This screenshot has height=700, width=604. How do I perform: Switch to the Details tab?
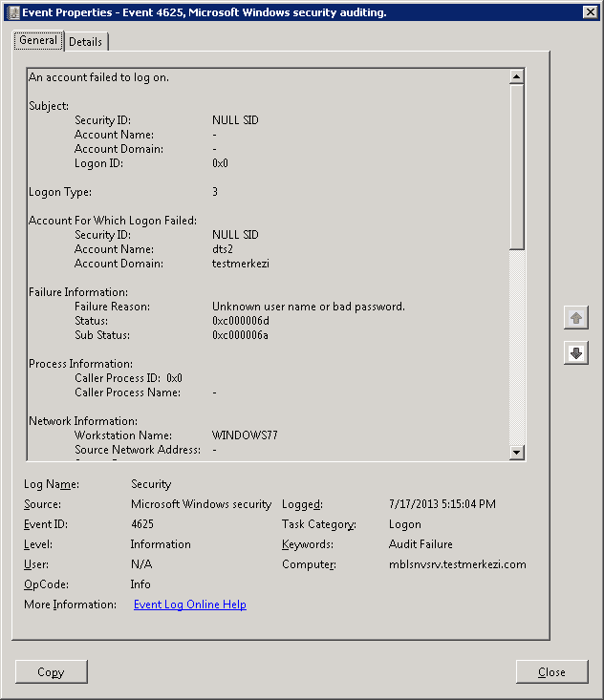(x=85, y=42)
